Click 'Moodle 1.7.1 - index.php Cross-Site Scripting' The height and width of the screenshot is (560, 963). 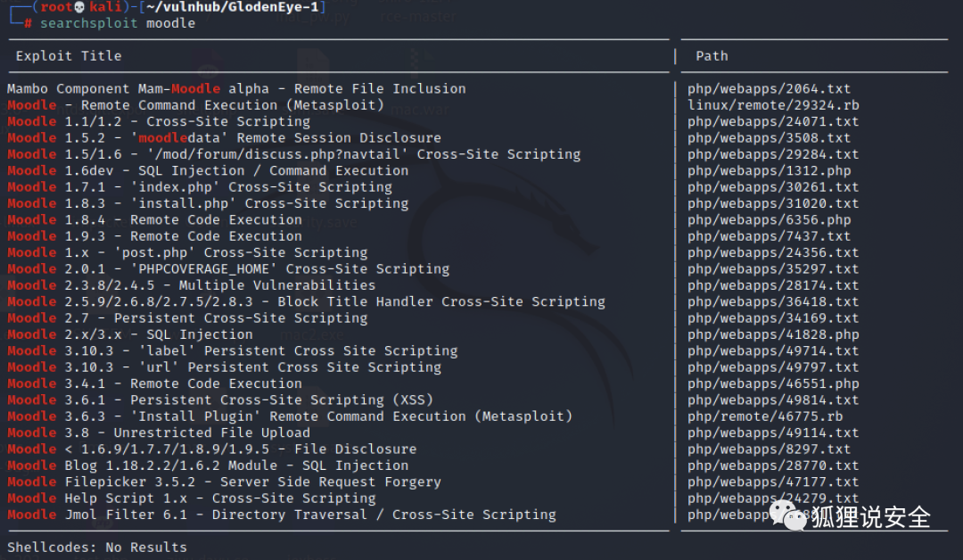(x=200, y=186)
